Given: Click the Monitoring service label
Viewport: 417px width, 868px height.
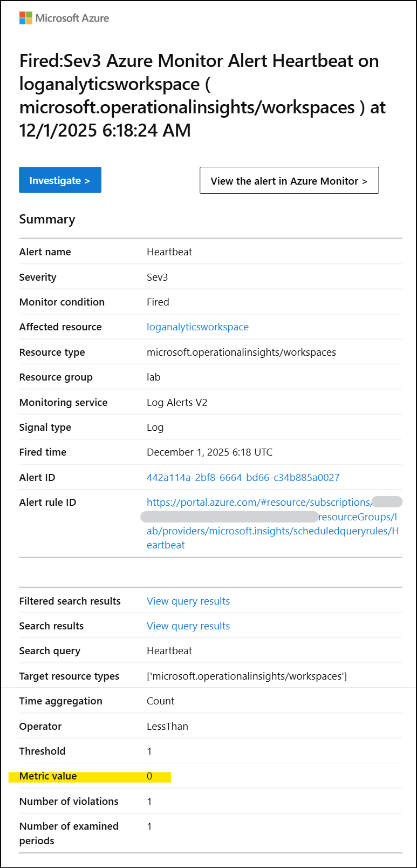Looking at the screenshot, I should coord(63,403).
